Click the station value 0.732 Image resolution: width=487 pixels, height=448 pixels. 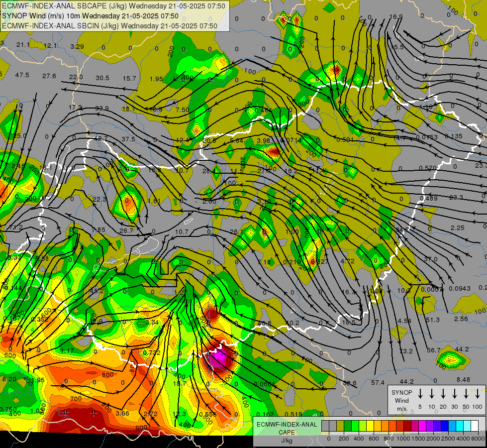(x=152, y=352)
